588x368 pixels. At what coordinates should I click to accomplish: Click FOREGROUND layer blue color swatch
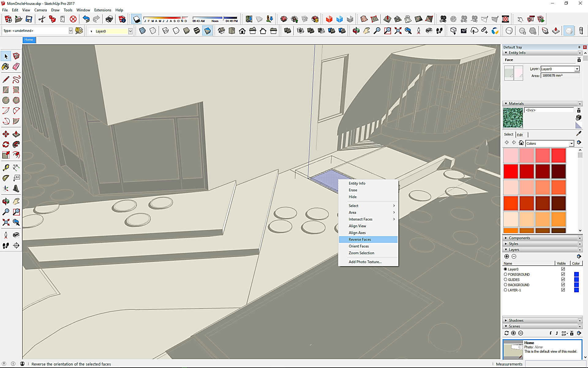click(x=576, y=274)
